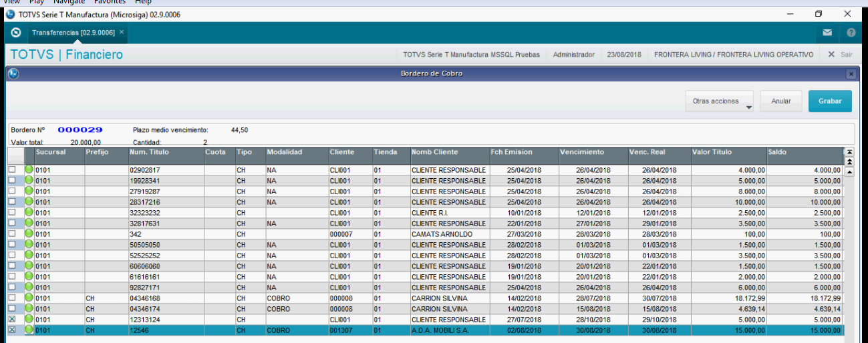This screenshot has height=343, width=868.
Task: Click the page-up double arrow scroll button
Action: 849,161
